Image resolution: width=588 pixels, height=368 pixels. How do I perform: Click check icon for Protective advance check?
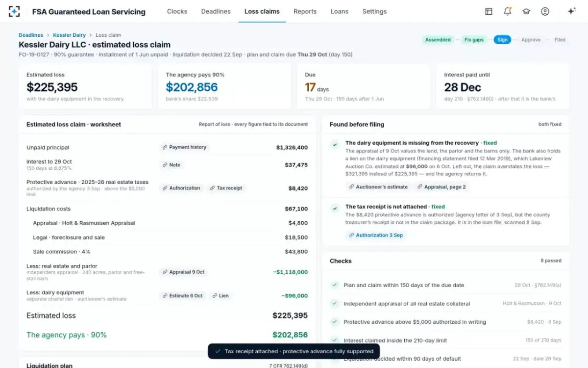335,322
